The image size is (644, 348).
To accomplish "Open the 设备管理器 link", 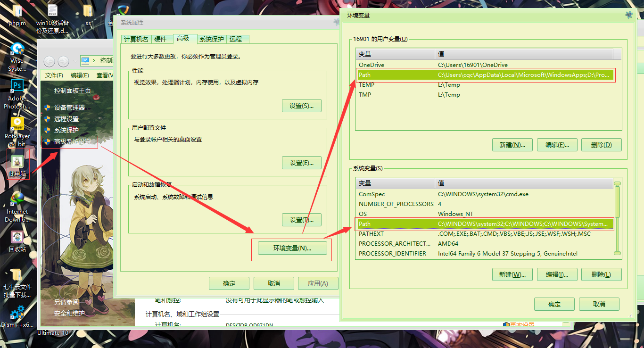I will pos(69,108).
